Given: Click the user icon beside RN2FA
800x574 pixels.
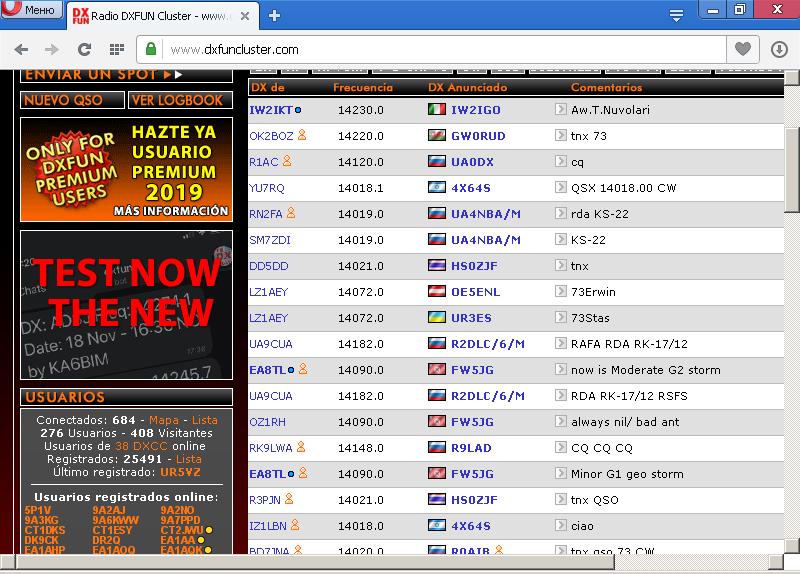Looking at the screenshot, I should click(x=291, y=213).
